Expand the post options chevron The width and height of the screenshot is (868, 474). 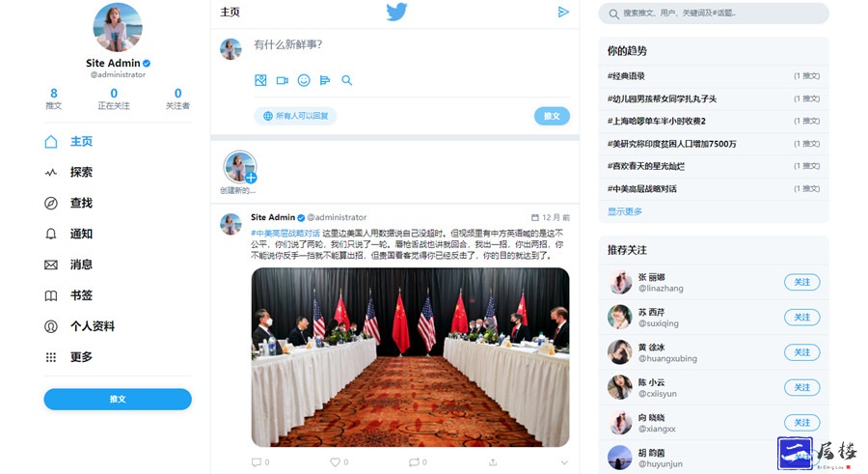[x=564, y=462]
